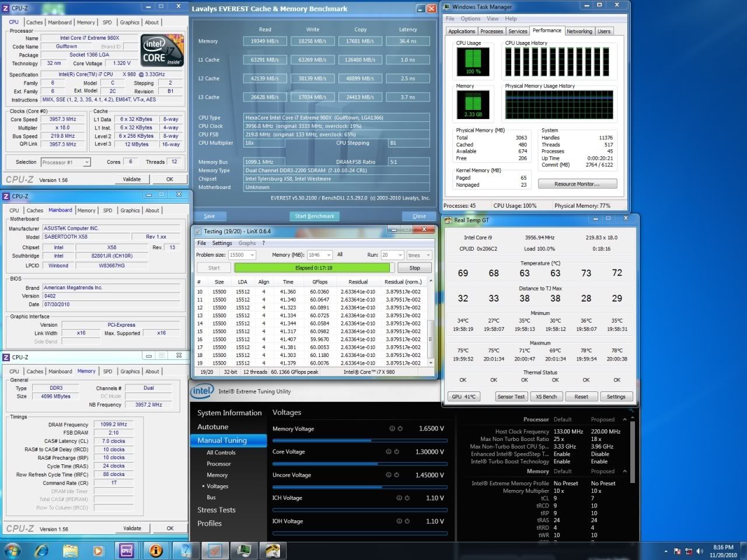The width and height of the screenshot is (747, 560).
Task: Click the CPU-Z icon in the taskbar
Action: tap(127, 550)
